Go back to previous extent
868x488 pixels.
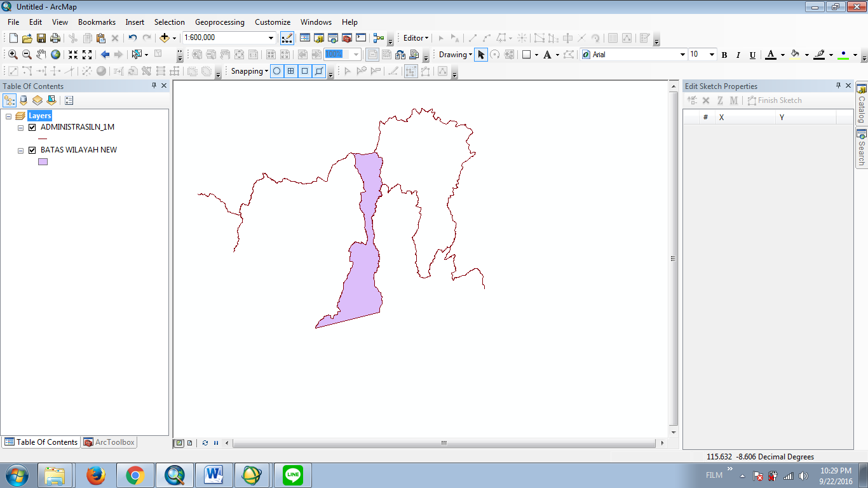tap(105, 55)
